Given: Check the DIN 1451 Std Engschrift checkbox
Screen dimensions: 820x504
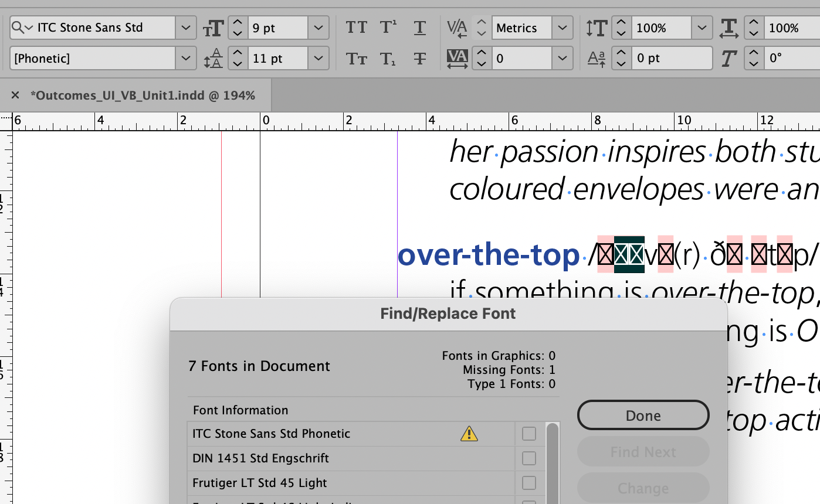Looking at the screenshot, I should point(528,458).
